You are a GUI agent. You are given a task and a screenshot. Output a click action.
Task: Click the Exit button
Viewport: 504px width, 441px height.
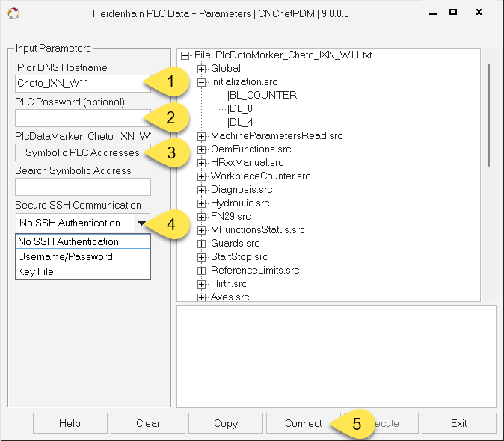pos(458,423)
